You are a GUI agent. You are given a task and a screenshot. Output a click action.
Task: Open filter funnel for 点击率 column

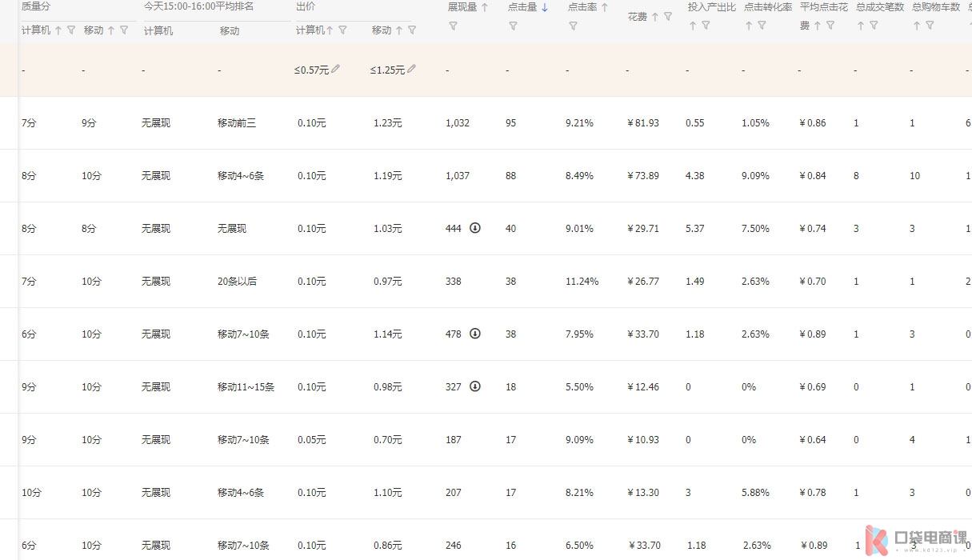[573, 26]
